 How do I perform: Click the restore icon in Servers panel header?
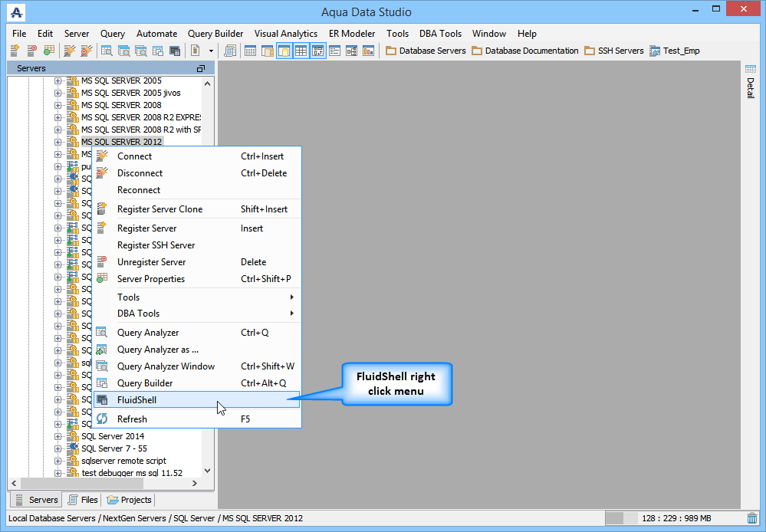click(x=201, y=68)
